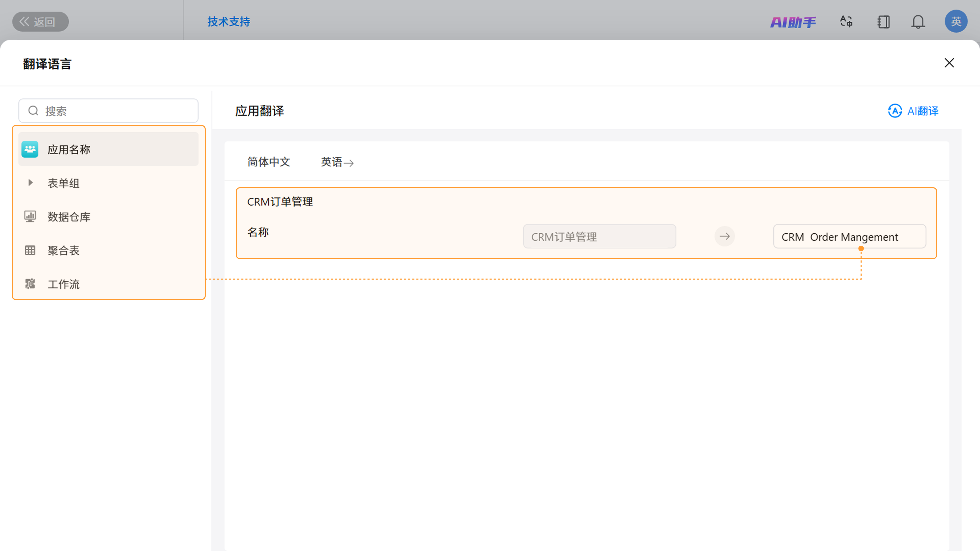Click the 英 user avatar
The width and height of the screenshot is (980, 551).
(x=956, y=21)
